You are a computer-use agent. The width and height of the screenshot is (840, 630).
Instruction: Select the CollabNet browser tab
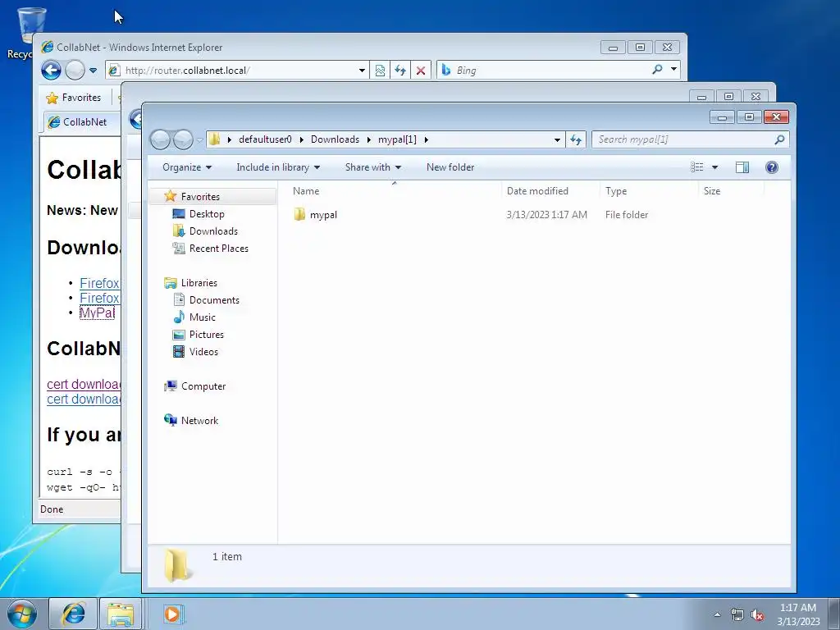(x=80, y=122)
